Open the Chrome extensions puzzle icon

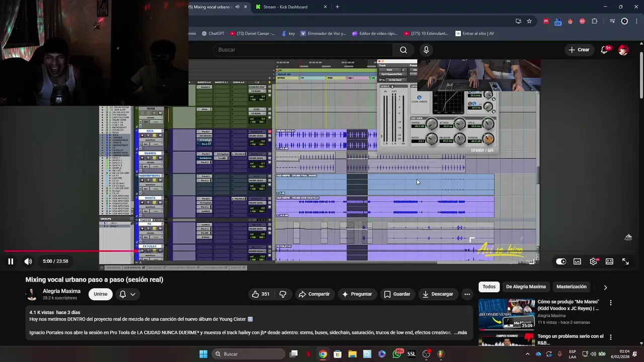pyautogui.click(x=595, y=21)
